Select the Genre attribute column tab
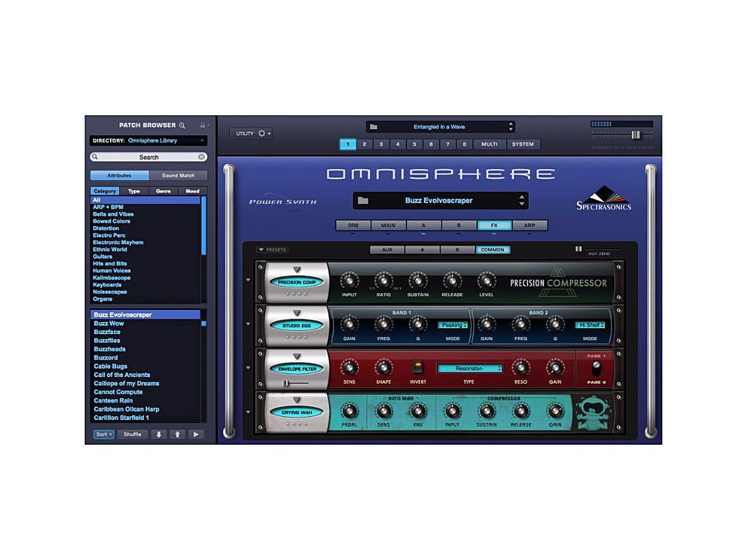 click(163, 191)
